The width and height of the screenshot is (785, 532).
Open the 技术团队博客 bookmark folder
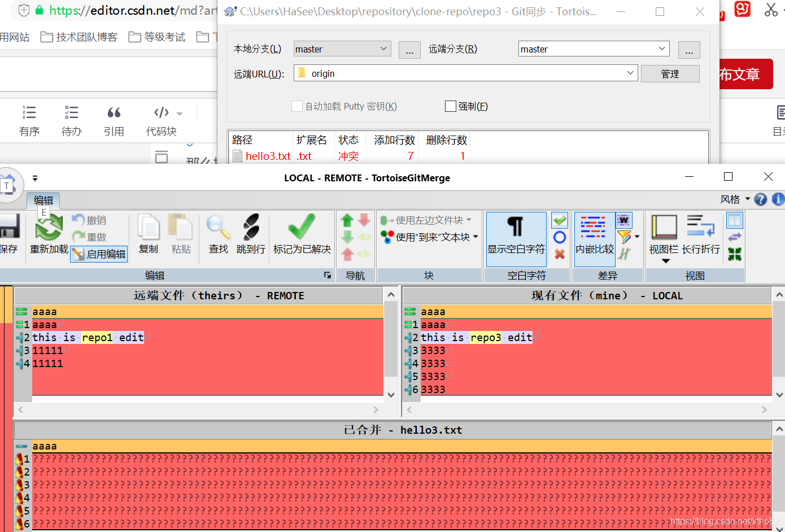[x=79, y=37]
